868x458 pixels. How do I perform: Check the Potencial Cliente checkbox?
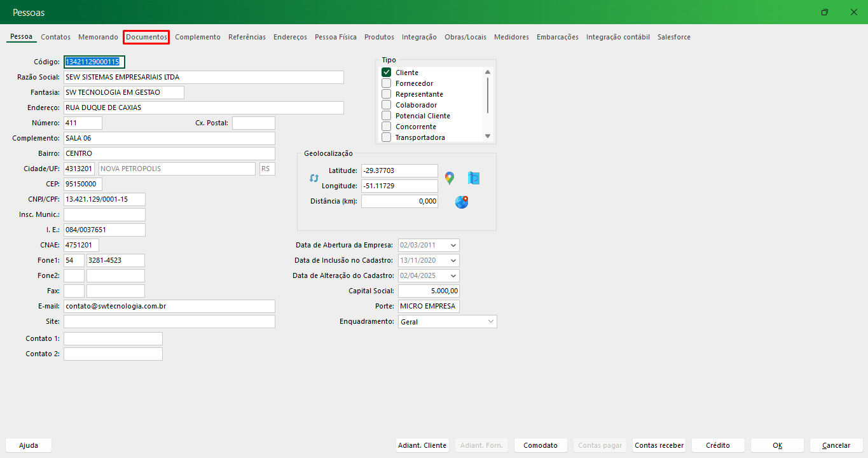coord(386,116)
